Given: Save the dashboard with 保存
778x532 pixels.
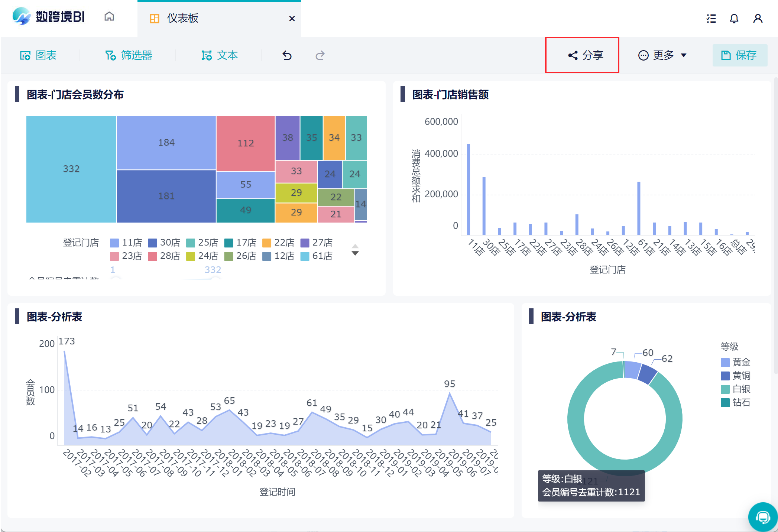Looking at the screenshot, I should coord(739,55).
